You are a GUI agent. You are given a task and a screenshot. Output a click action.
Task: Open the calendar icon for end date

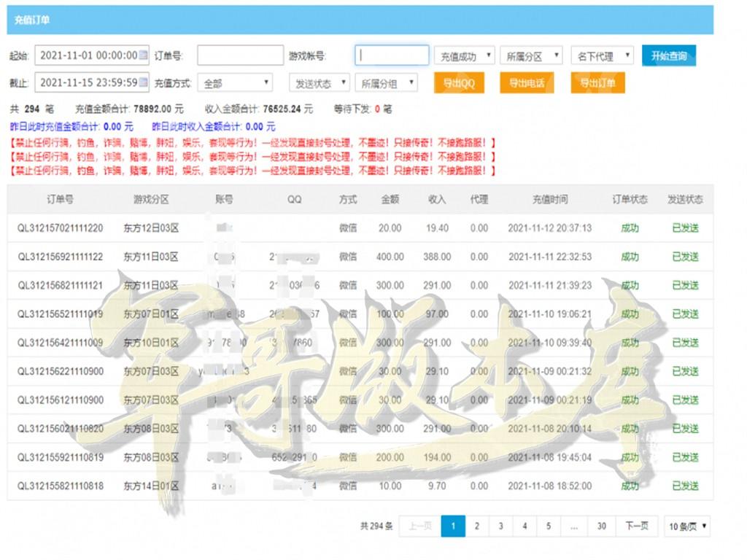pos(144,83)
